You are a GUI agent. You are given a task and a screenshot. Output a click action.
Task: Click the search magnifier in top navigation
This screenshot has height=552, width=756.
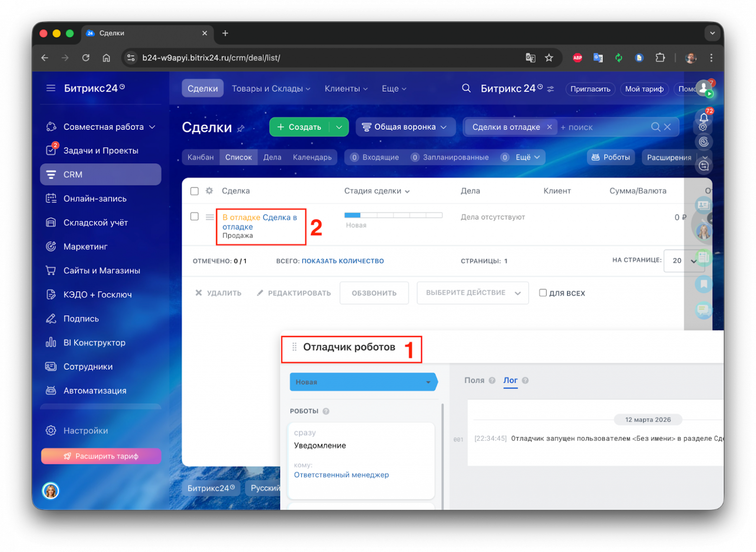coord(466,88)
